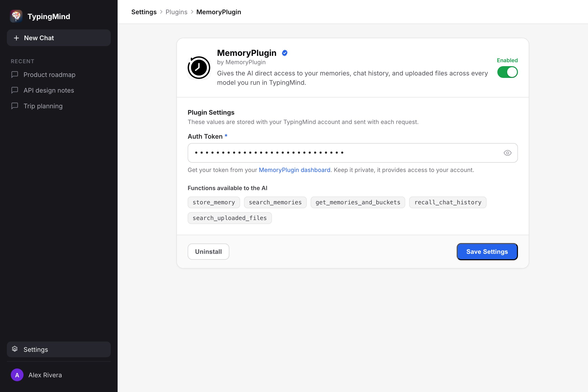Uninstall the plugin
588x392 pixels.
[208, 252]
